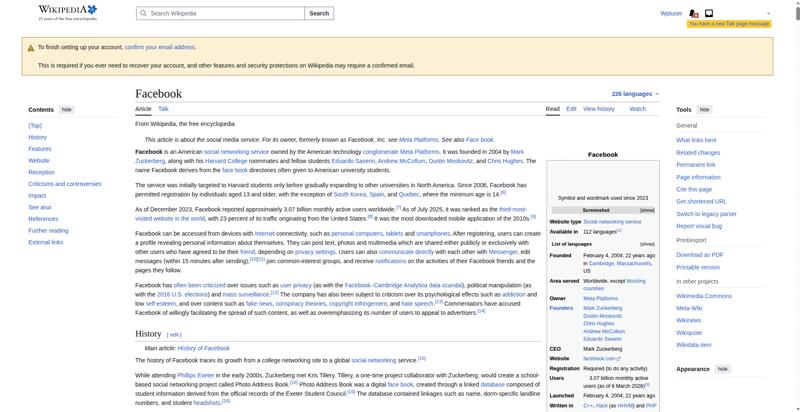This screenshot has height=412, width=800.
Task: Open History of Facebook main article link
Action: [204, 348]
